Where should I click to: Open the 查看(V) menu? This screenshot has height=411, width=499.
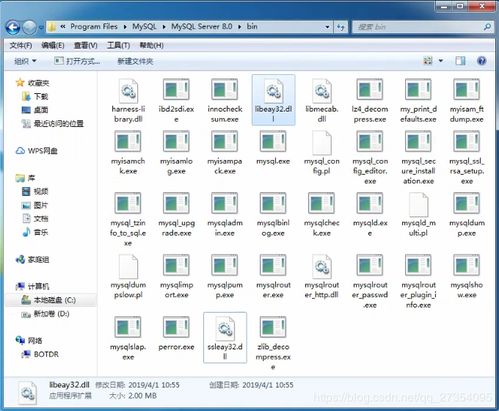point(85,45)
